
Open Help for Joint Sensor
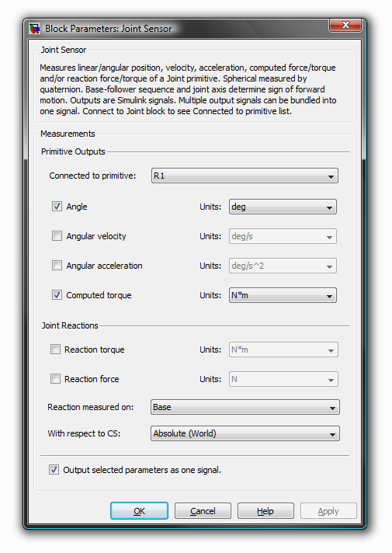[x=265, y=511]
